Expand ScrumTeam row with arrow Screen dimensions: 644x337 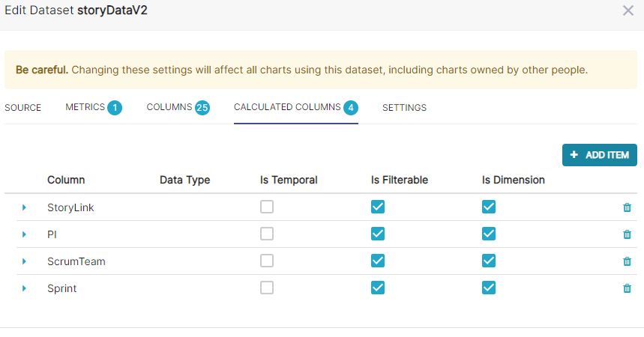(24, 261)
